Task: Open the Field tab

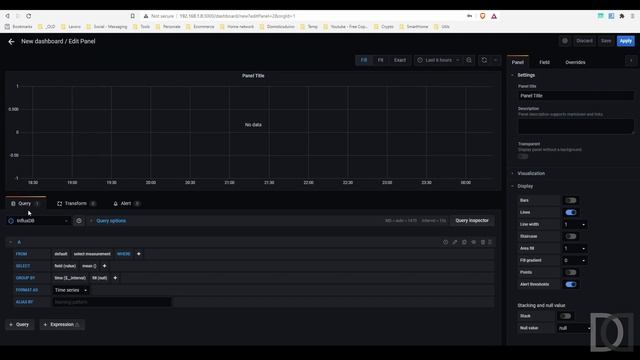Action: coord(544,62)
